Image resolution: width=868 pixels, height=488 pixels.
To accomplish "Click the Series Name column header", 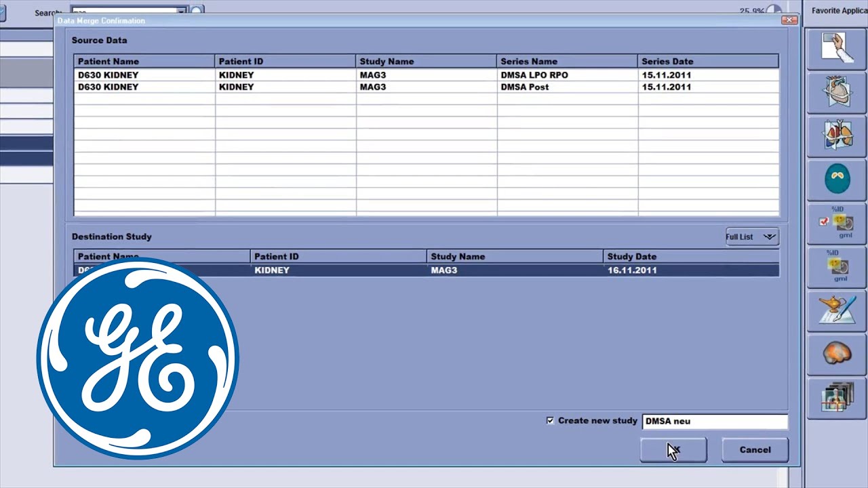I will (567, 62).
